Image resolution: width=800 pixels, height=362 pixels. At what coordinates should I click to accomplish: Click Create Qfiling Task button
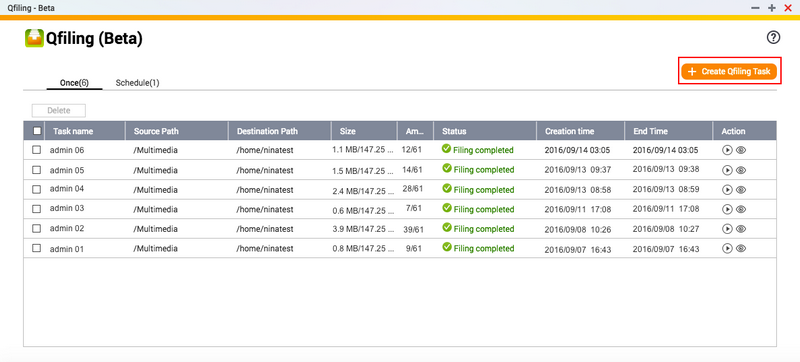pyautogui.click(x=730, y=72)
